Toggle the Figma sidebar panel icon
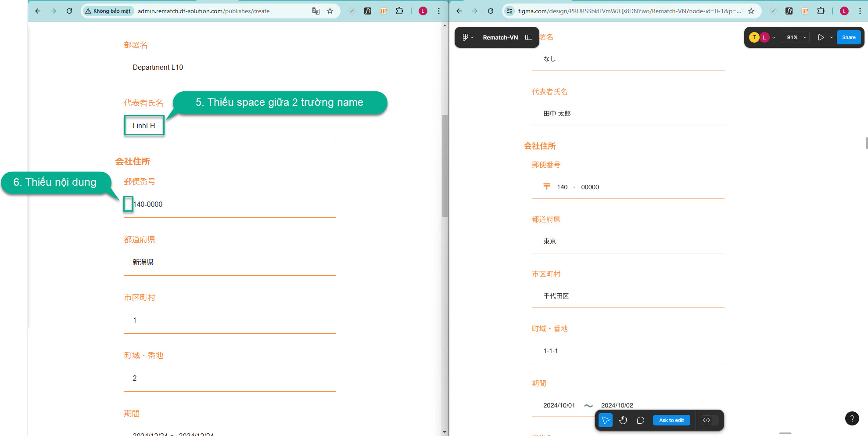The height and width of the screenshot is (436, 868). (x=529, y=37)
